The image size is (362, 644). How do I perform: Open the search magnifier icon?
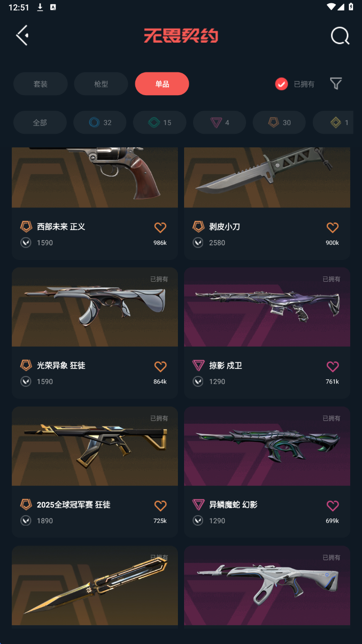click(340, 36)
